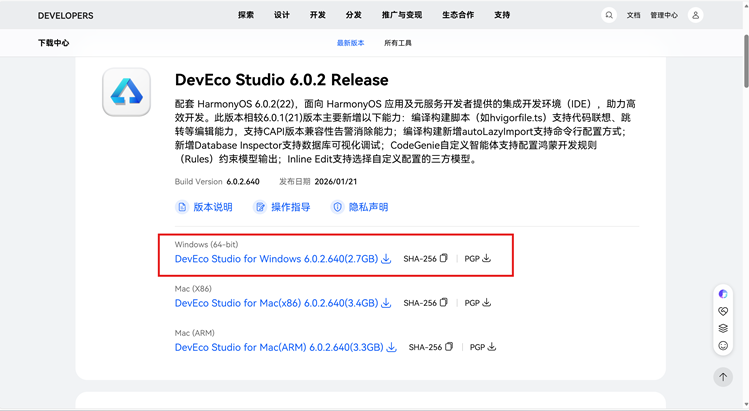749x411 pixels.
Task: Download DevEco Studio for Mac(ARM) 6.0.2.640
Action: pyautogui.click(x=279, y=347)
